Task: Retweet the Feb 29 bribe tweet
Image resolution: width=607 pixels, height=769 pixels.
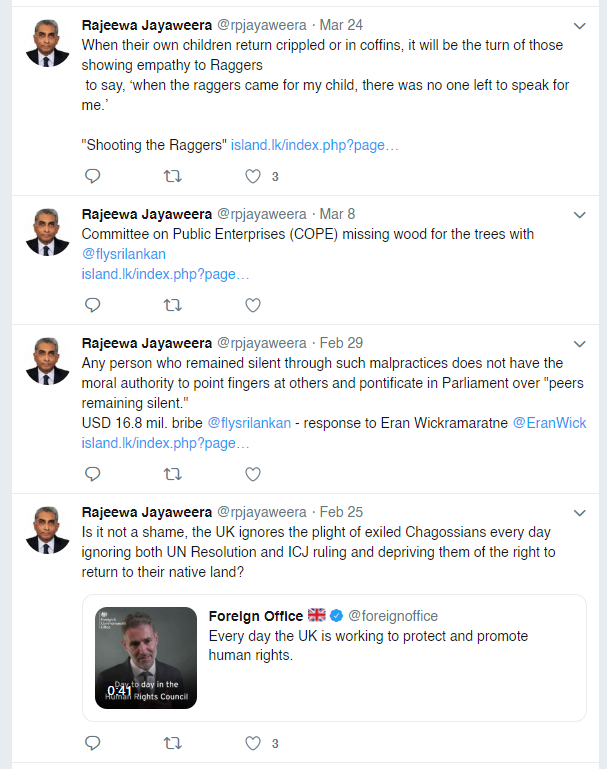Action: [173, 474]
